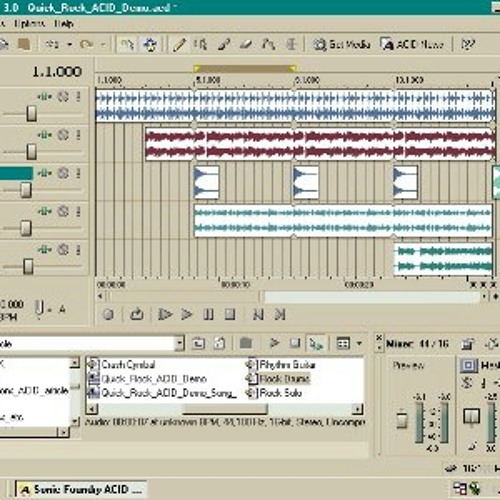Open the Options menu
This screenshot has width=500, height=500.
tap(29, 24)
